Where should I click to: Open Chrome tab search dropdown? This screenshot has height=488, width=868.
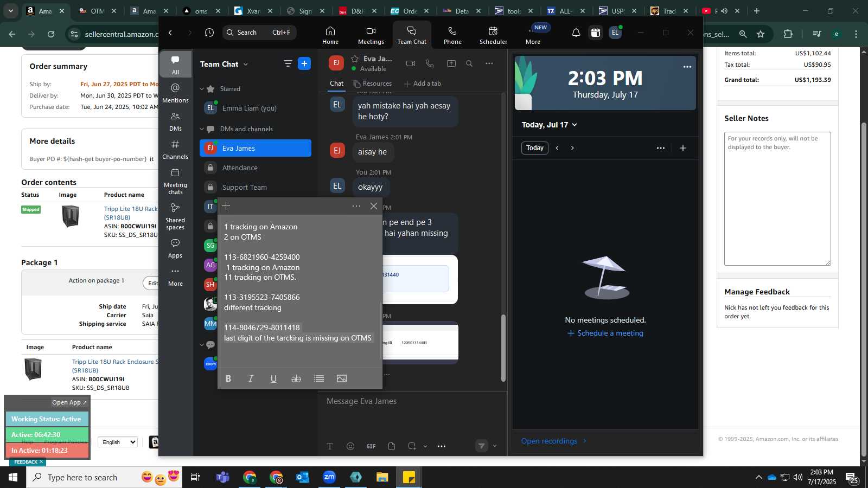pos(10,10)
